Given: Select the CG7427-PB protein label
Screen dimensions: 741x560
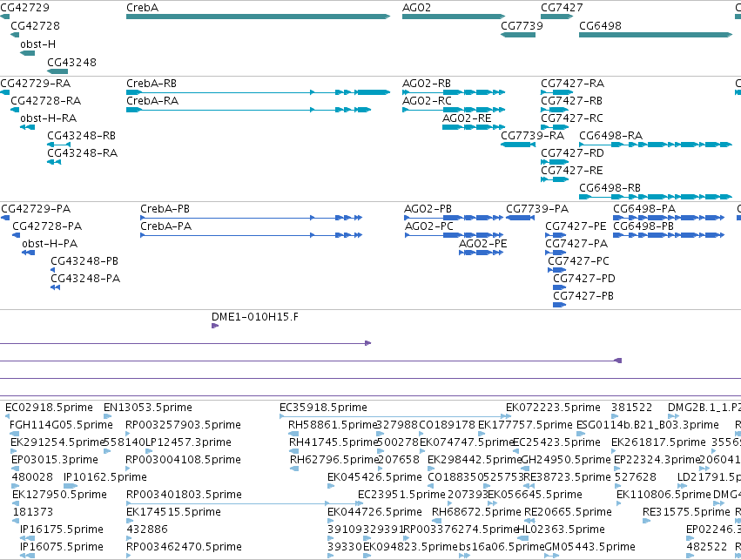Looking at the screenshot, I should click(583, 296).
